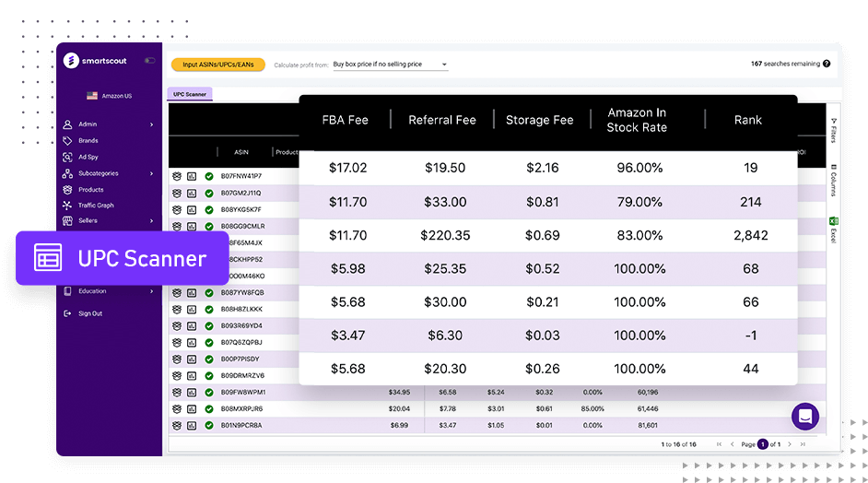This screenshot has height=483, width=868.
Task: Open the Calculate profit from dropdown
Action: point(390,65)
